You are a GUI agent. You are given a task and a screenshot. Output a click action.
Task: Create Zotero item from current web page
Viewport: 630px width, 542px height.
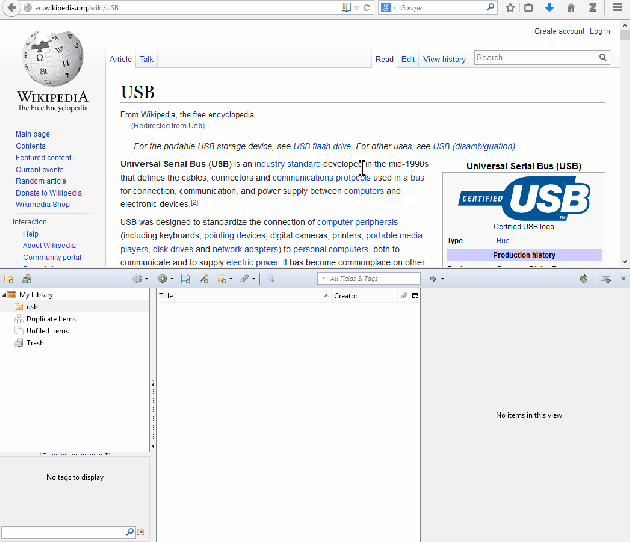(x=185, y=279)
